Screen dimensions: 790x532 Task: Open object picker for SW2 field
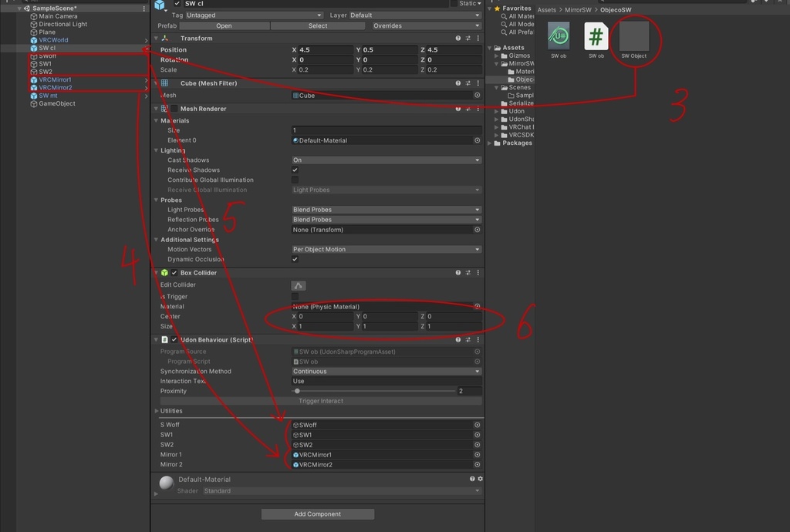tap(477, 445)
